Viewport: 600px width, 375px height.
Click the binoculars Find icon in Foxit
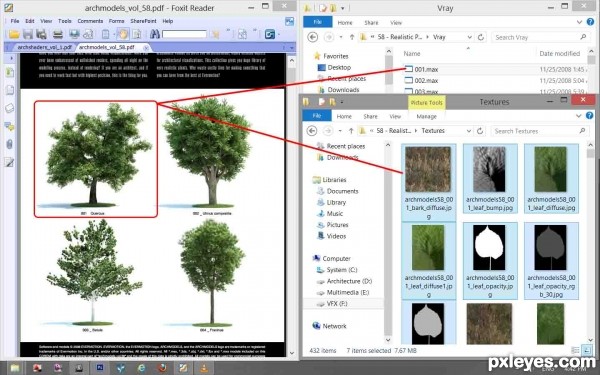point(155,34)
